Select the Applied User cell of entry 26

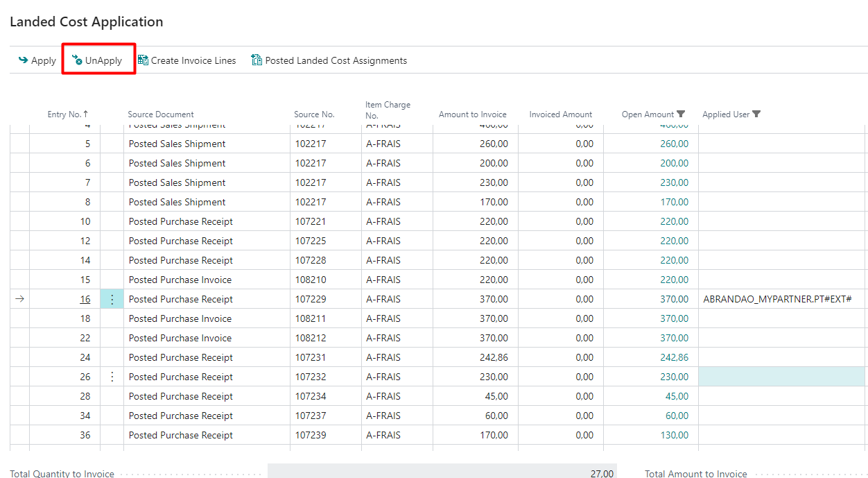pyautogui.click(x=781, y=377)
